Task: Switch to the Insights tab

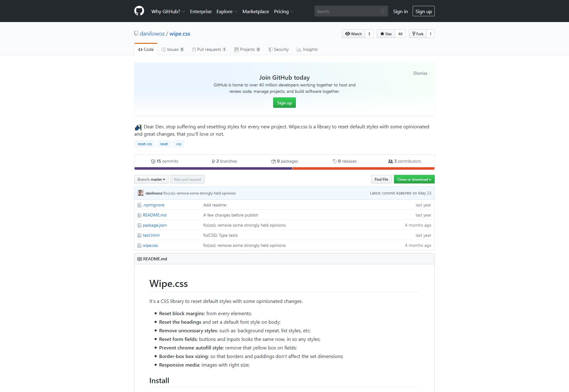Action: (x=307, y=49)
